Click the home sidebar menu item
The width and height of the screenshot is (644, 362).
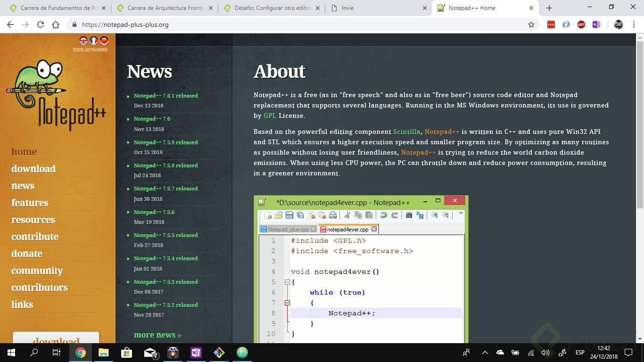click(24, 152)
